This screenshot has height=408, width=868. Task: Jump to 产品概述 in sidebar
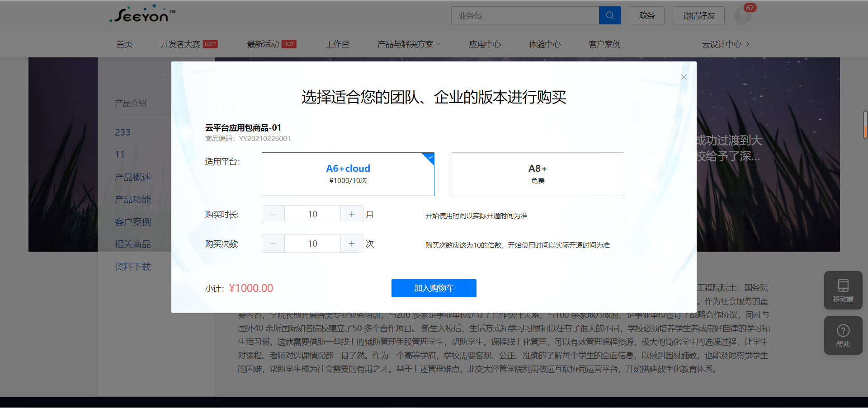coord(133,177)
